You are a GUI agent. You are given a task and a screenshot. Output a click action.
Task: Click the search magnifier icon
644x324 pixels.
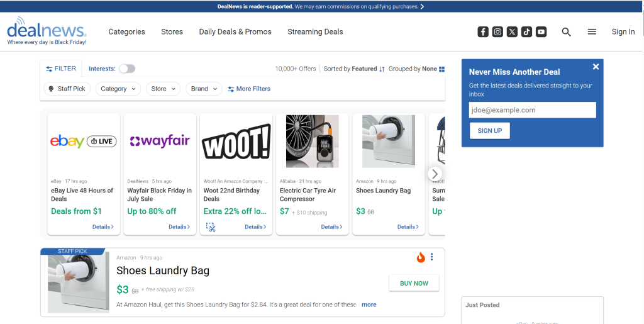[567, 32]
